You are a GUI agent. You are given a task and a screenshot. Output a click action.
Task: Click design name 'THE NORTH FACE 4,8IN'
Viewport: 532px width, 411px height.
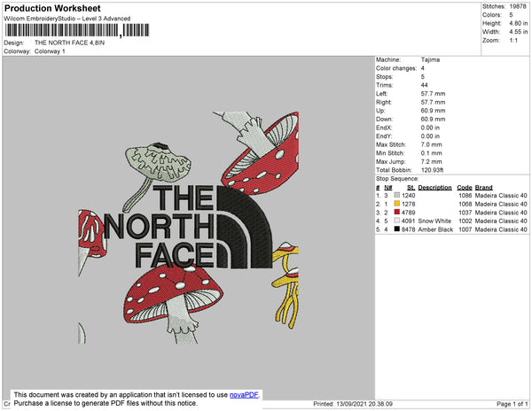tap(69, 43)
